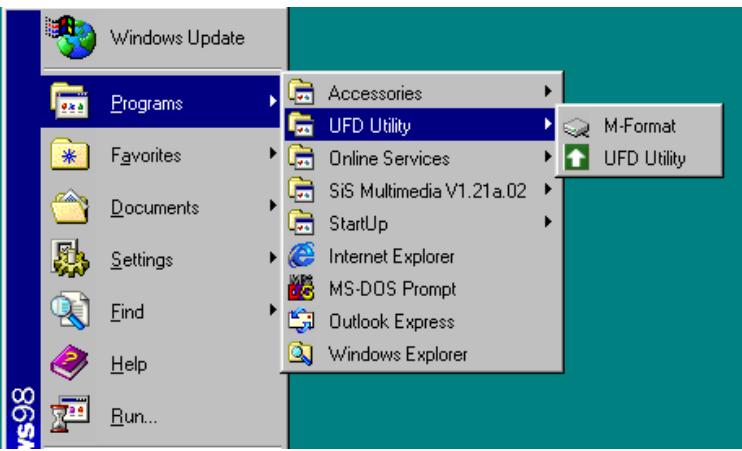
Task: Open the Online Services program group
Action: (420, 157)
